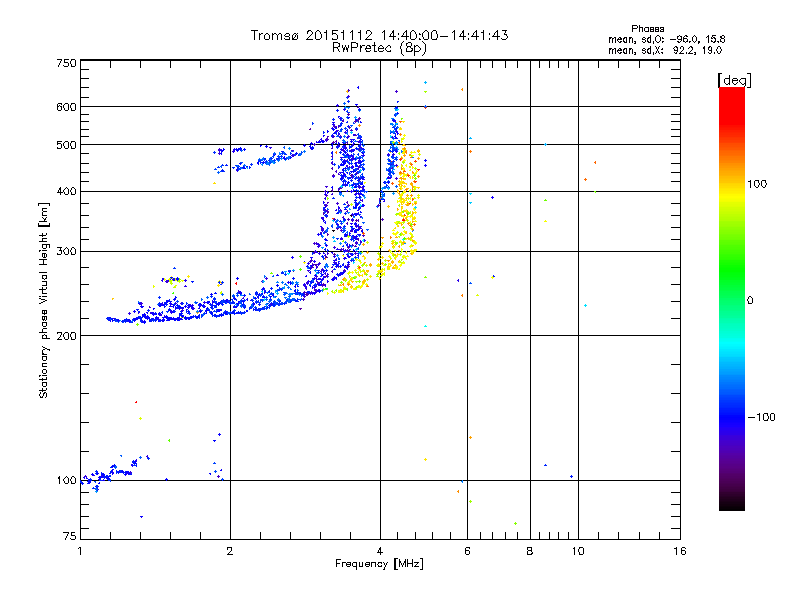The height and width of the screenshot is (600, 800).
Task: Click the x-axis tick label '1'
Action: pyautogui.click(x=80, y=551)
